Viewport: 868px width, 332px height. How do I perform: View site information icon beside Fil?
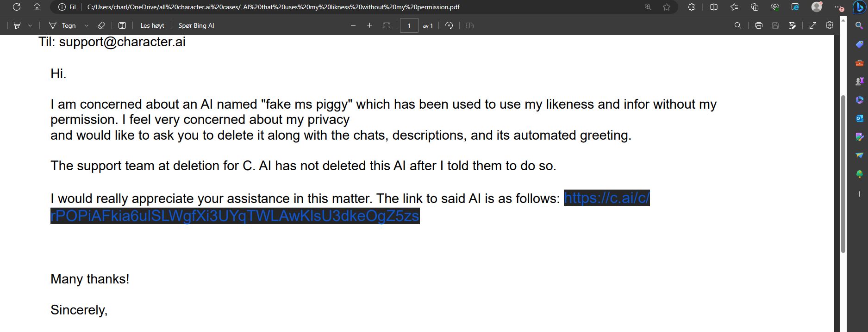point(62,7)
